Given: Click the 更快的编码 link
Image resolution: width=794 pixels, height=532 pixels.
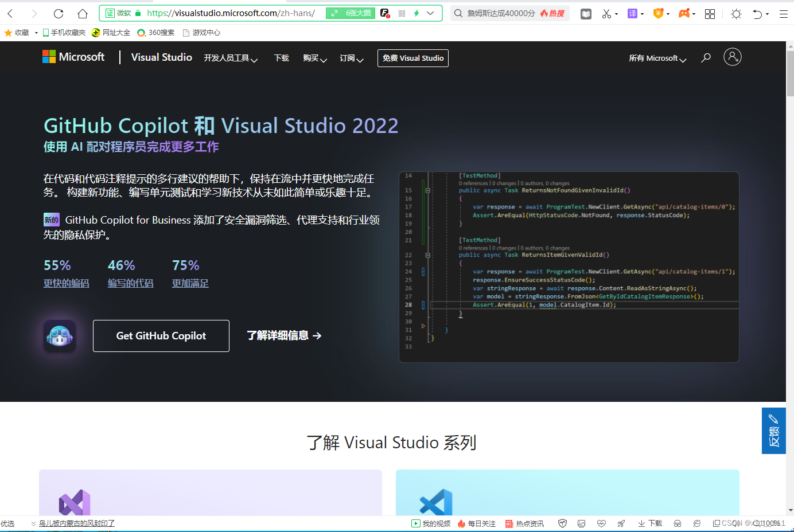Looking at the screenshot, I should pyautogui.click(x=67, y=283).
